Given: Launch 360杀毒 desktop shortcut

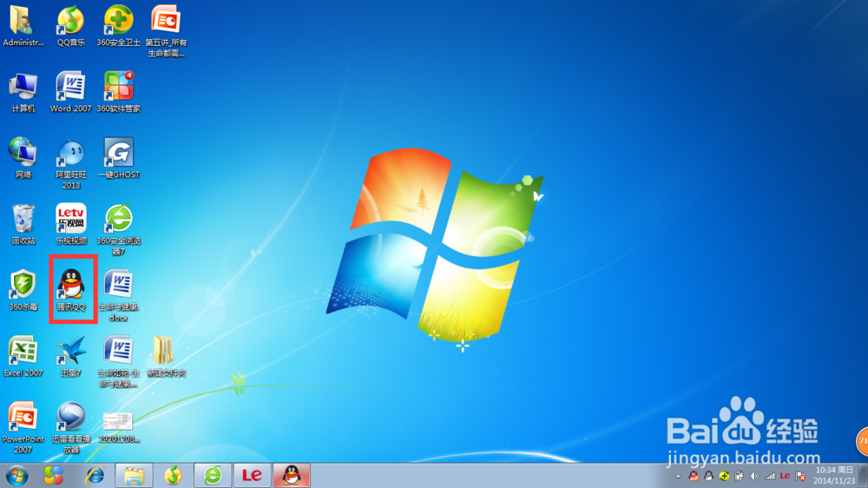Looking at the screenshot, I should pos(23,290).
